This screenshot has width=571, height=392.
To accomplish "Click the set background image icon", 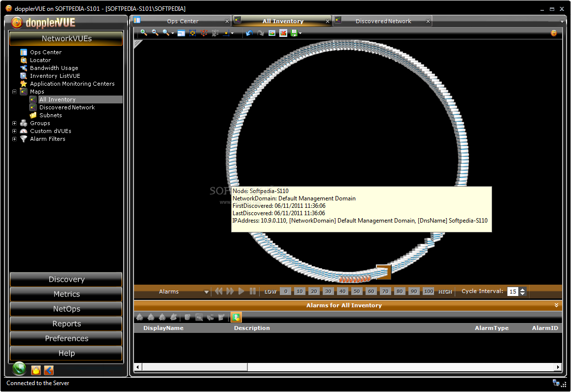I will (x=272, y=33).
